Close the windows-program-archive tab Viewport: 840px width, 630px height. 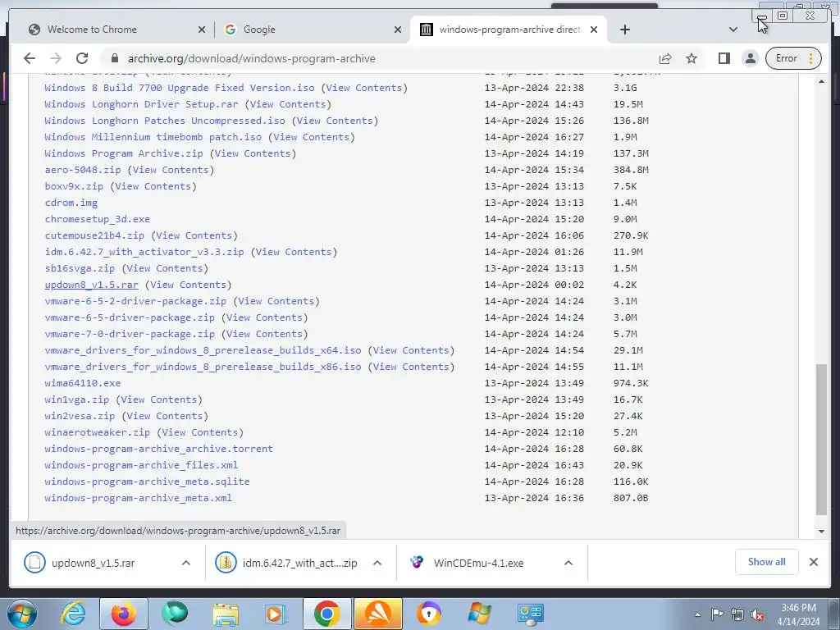[594, 30]
